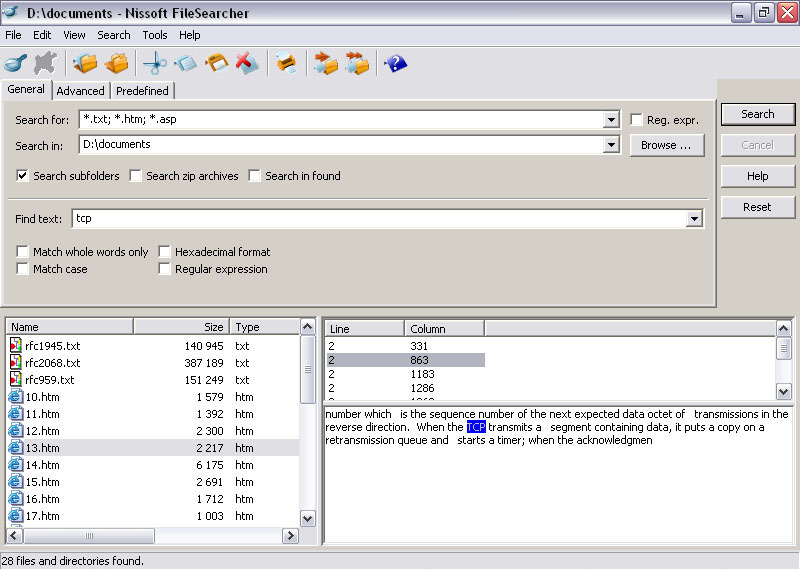Open the Tools menu

pyautogui.click(x=155, y=35)
